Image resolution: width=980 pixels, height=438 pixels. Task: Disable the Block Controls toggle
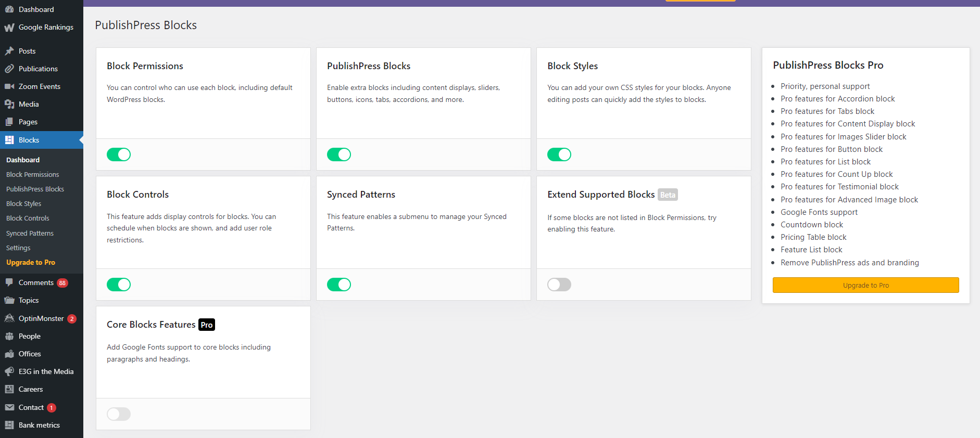(x=119, y=285)
